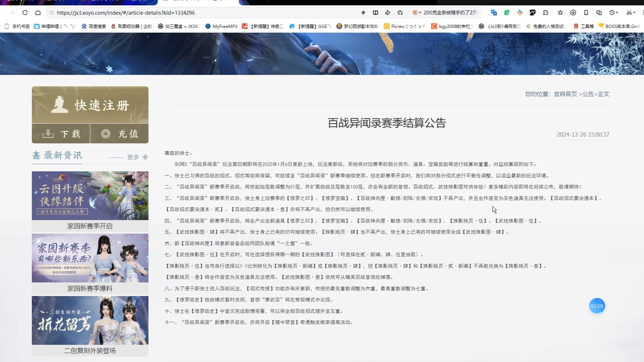Click 公告 in the breadcrumb
This screenshot has width=644, height=362.
coord(588,94)
